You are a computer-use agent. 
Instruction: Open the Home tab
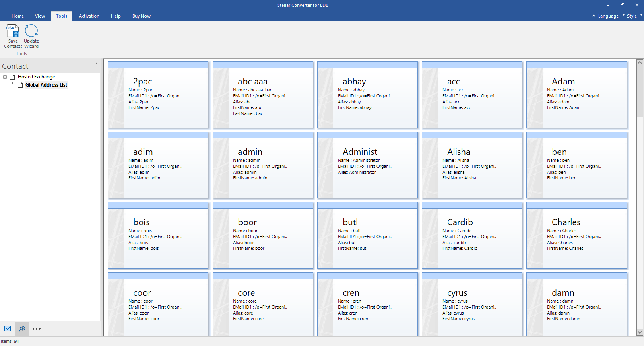[x=18, y=16]
